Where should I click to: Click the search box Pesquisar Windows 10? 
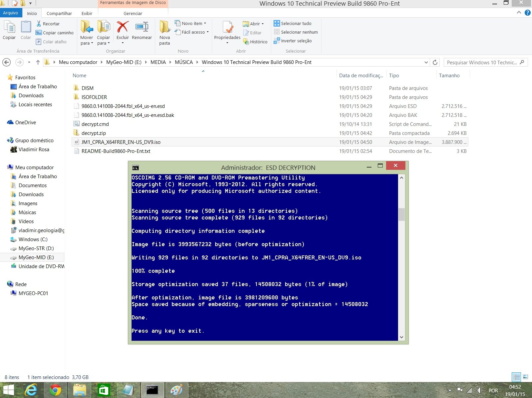[x=486, y=62]
